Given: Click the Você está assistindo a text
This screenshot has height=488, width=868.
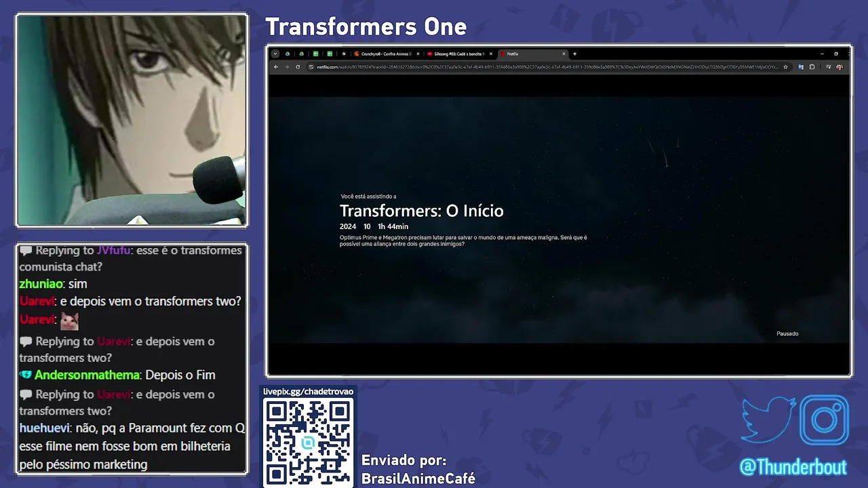Looking at the screenshot, I should point(368,197).
